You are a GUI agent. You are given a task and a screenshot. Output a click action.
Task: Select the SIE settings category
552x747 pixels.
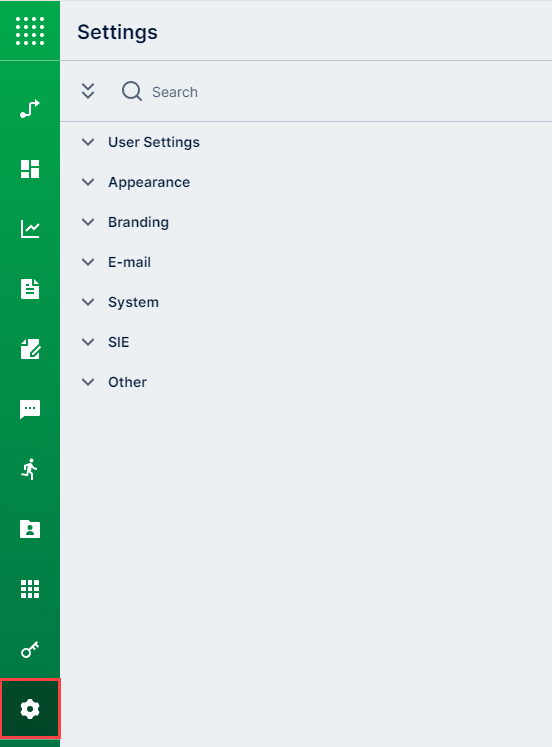[x=119, y=342]
